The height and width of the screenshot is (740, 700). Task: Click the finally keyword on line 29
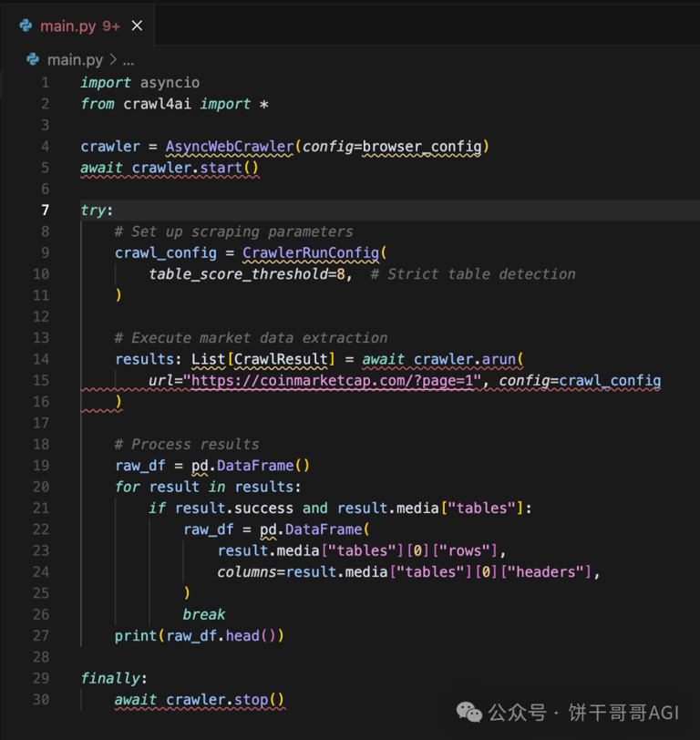(111, 678)
